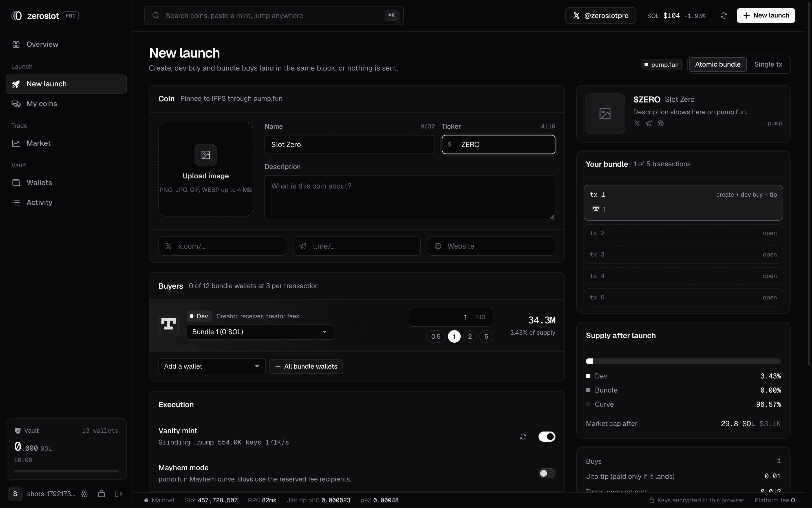
Task: Click the New launch button in top bar
Action: [x=766, y=16]
